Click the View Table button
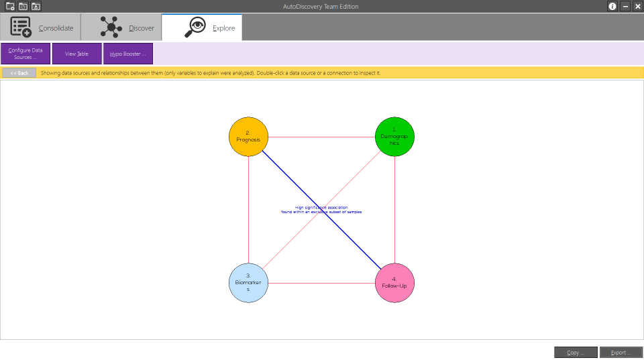 pos(76,54)
